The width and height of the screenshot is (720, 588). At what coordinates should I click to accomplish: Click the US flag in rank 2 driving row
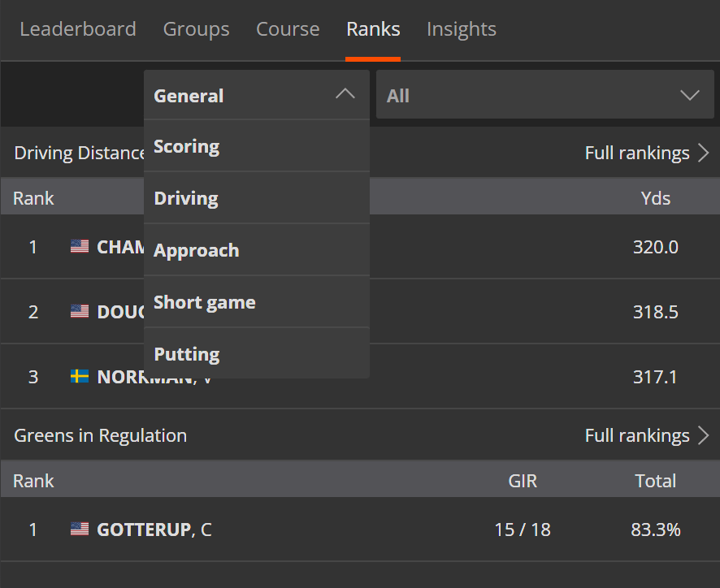click(x=80, y=312)
